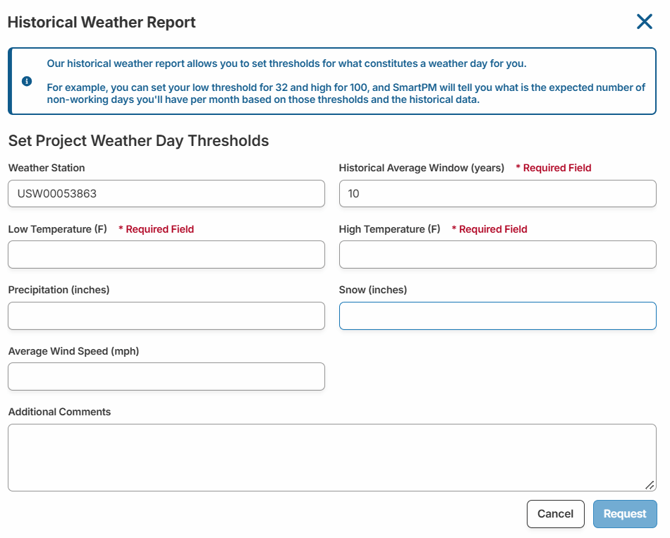The height and width of the screenshot is (538, 670).
Task: Click the "Additional Comments" label
Action: pos(59,412)
